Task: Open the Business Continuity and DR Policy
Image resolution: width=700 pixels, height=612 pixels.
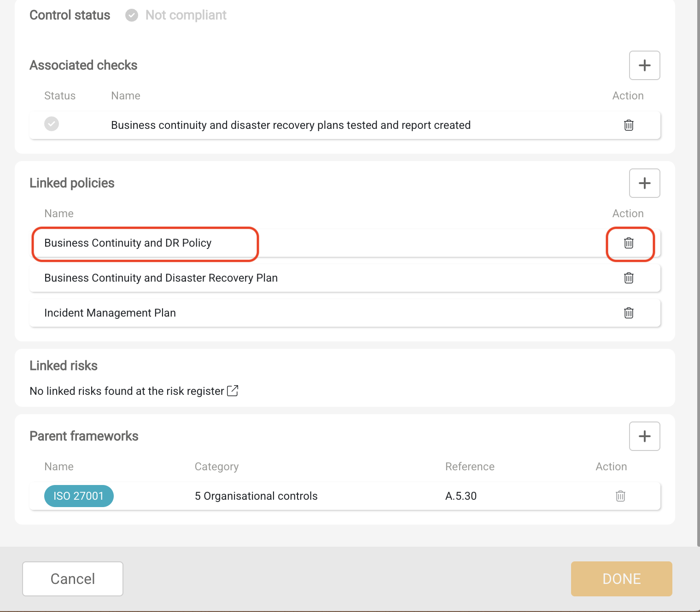Action: (x=128, y=243)
